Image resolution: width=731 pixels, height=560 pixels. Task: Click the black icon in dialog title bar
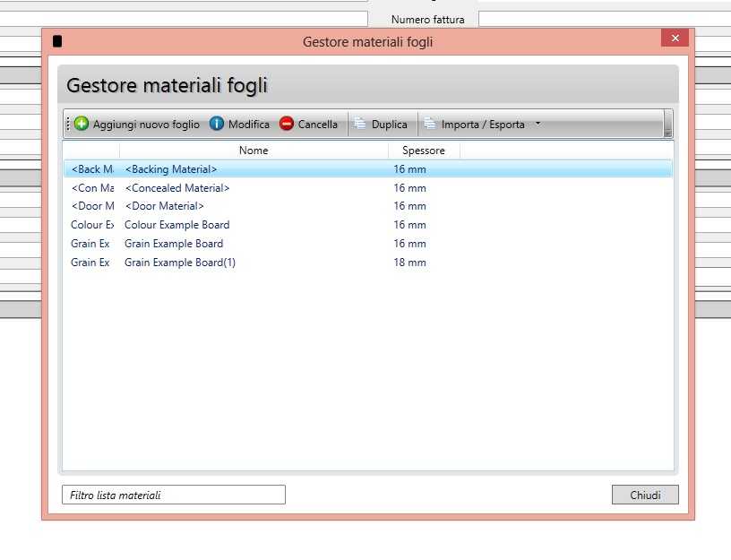pos(58,41)
